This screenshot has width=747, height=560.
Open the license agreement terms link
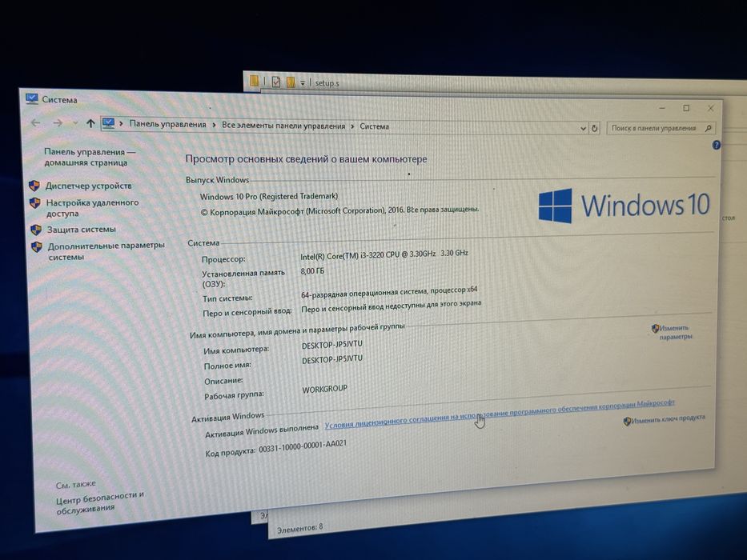(500, 414)
